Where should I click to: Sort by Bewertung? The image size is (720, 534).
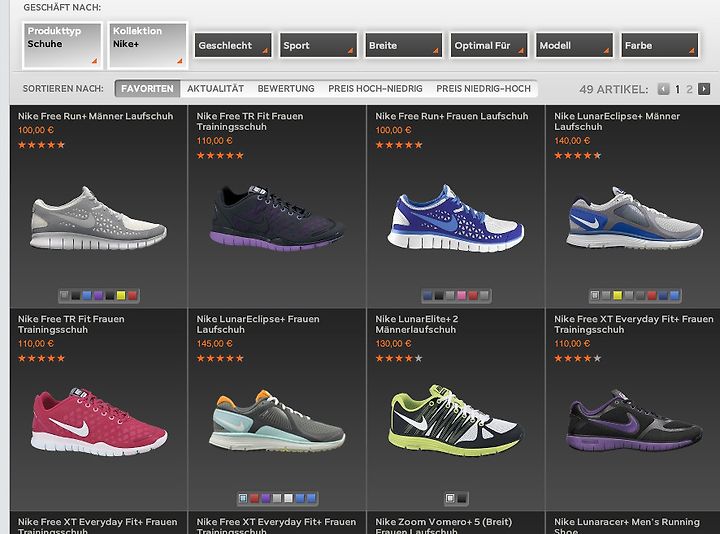[x=286, y=89]
